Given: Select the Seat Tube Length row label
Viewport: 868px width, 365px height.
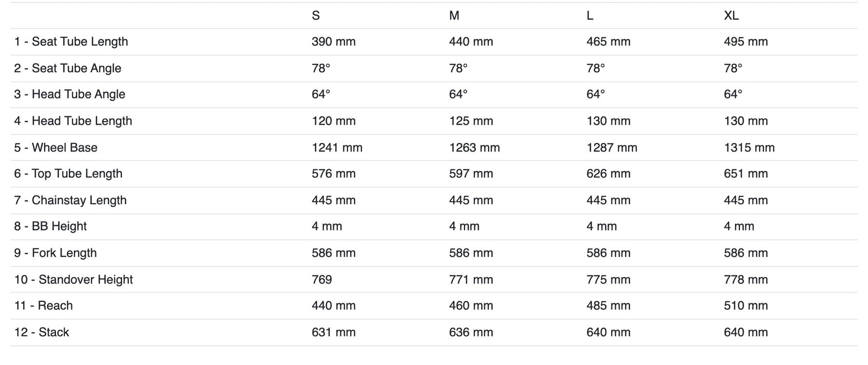Looking at the screenshot, I should tap(71, 42).
